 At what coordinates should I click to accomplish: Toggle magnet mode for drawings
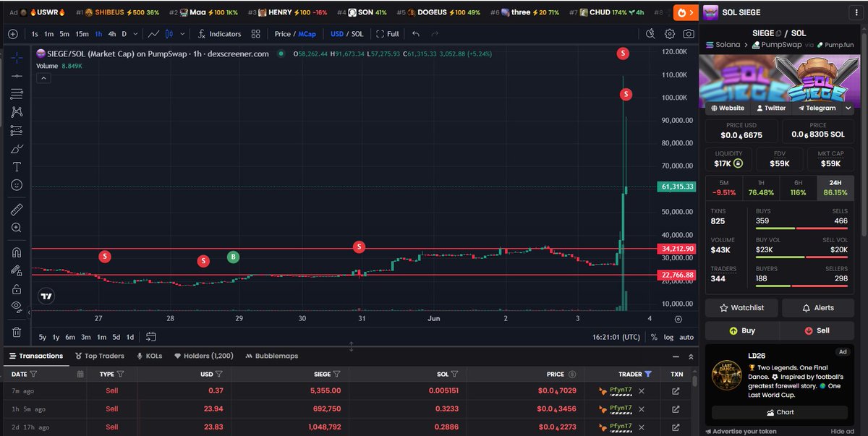[x=16, y=252]
